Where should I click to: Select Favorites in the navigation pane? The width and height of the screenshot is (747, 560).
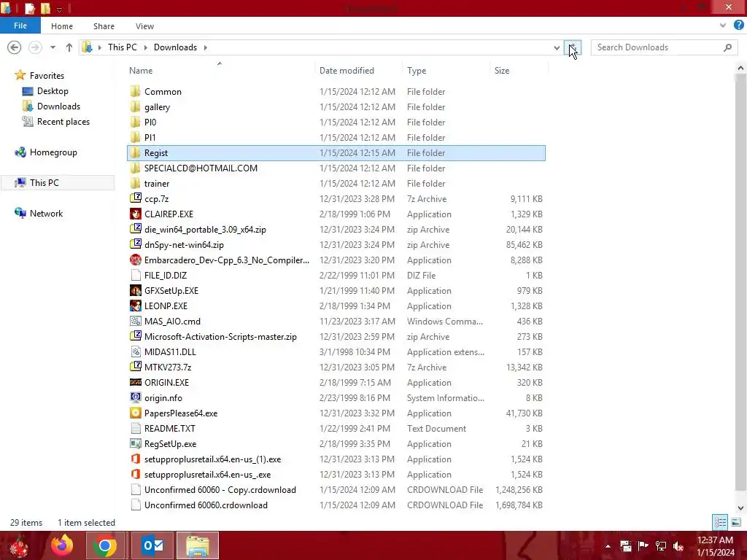pyautogui.click(x=47, y=75)
